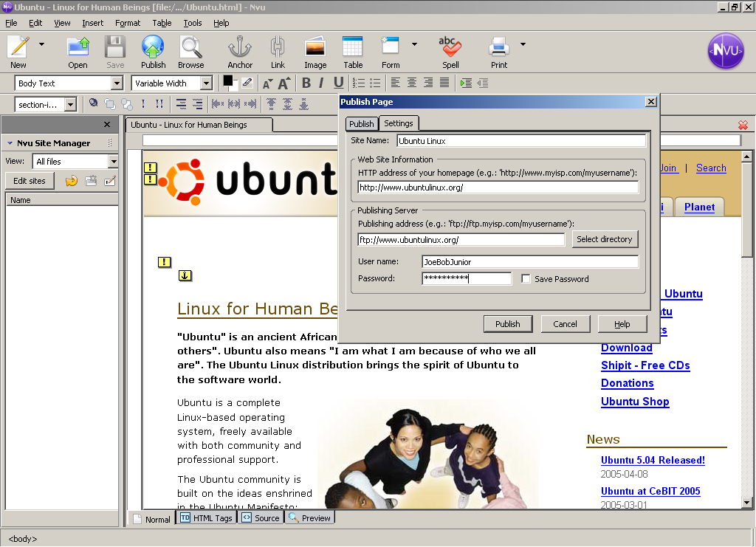The image size is (756, 547).
Task: Click the Publish button in dialog
Action: tap(508, 324)
